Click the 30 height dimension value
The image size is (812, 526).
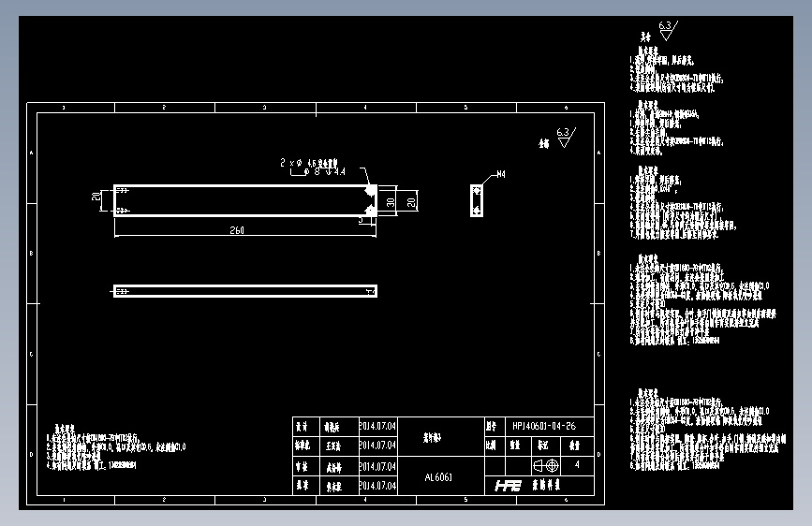click(390, 201)
